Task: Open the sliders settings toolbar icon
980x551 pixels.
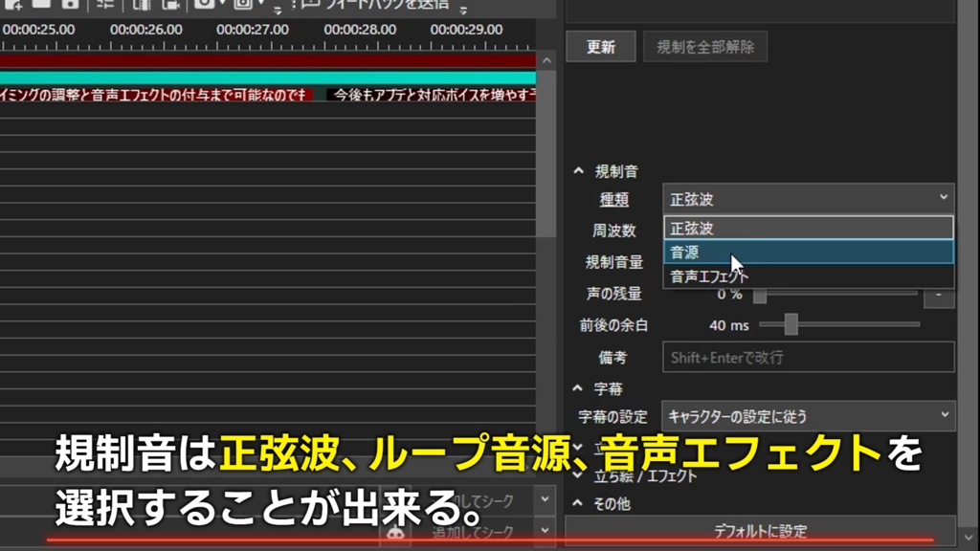Action: [x=105, y=5]
